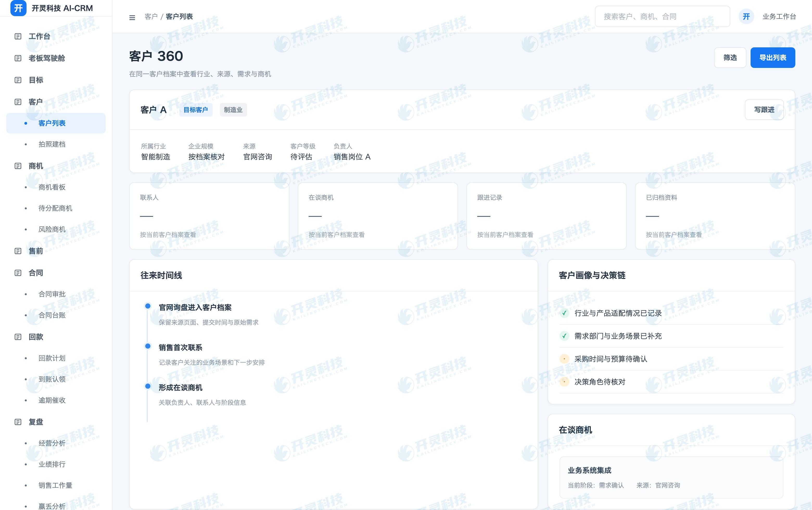Click the 复盘 sidebar icon
This screenshot has width=812, height=510.
[x=18, y=422]
